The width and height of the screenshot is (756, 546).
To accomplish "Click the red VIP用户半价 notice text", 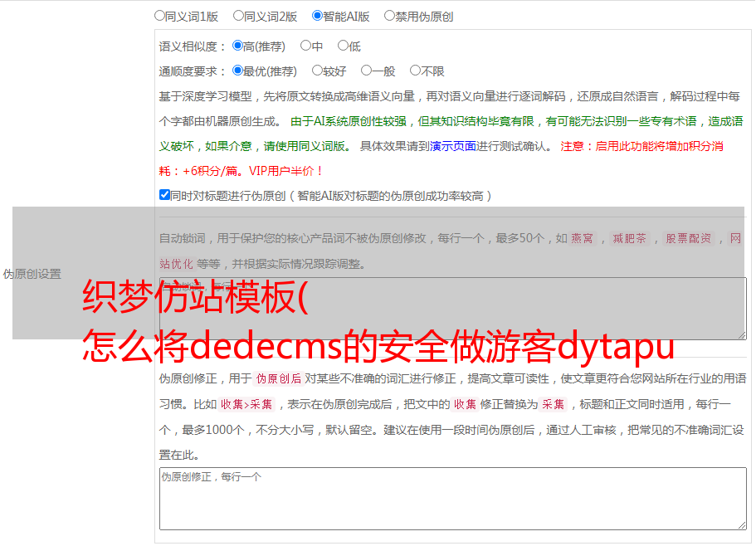I will (x=285, y=171).
